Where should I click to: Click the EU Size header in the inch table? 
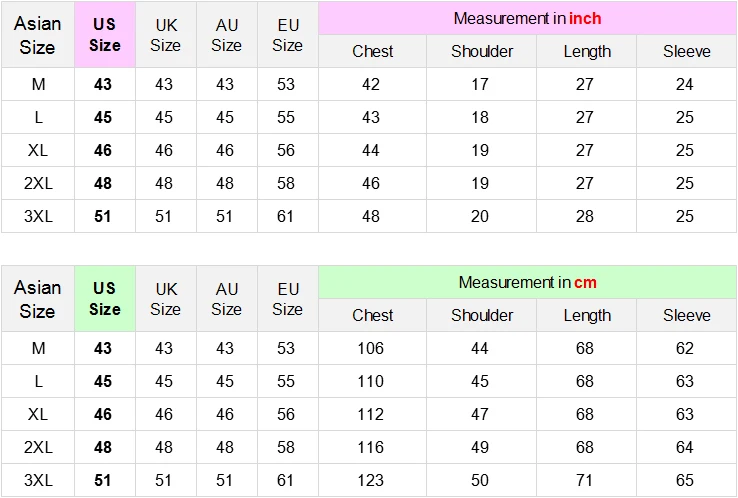pyautogui.click(x=288, y=34)
